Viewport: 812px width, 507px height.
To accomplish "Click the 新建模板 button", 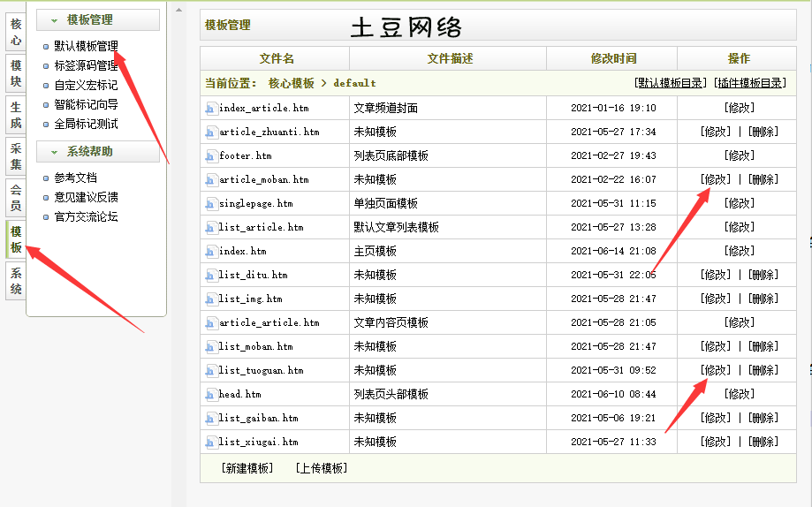I will click(247, 468).
